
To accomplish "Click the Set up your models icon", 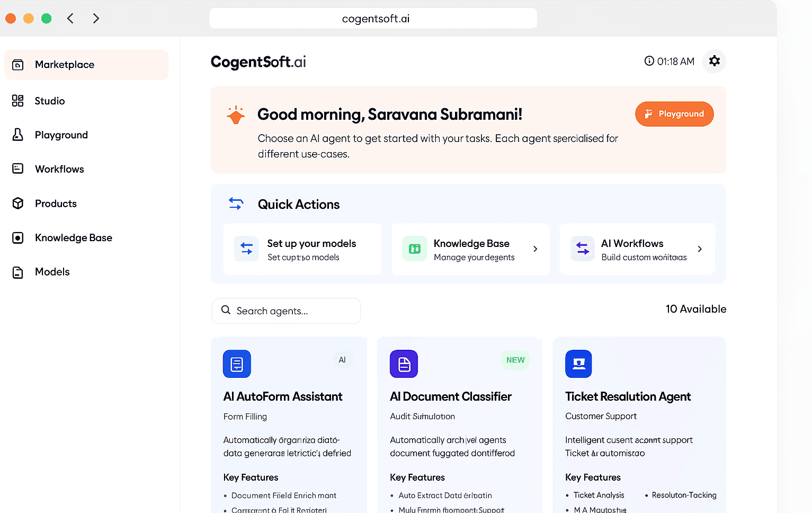I will coord(247,249).
